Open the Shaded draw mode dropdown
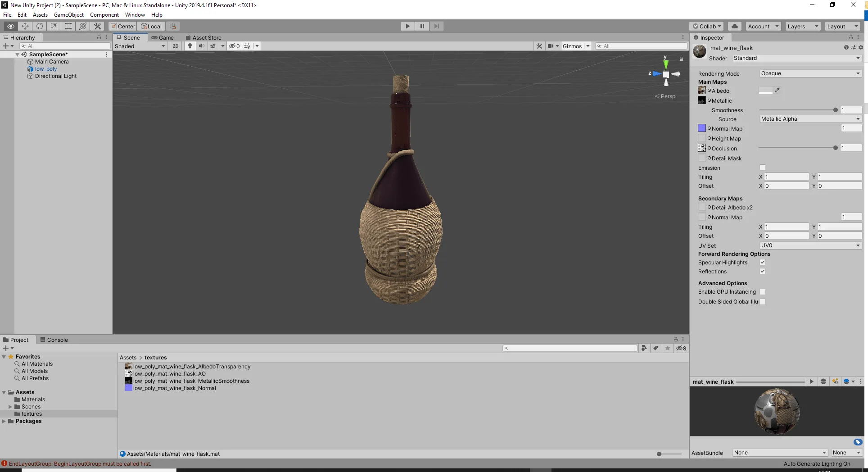 point(140,46)
